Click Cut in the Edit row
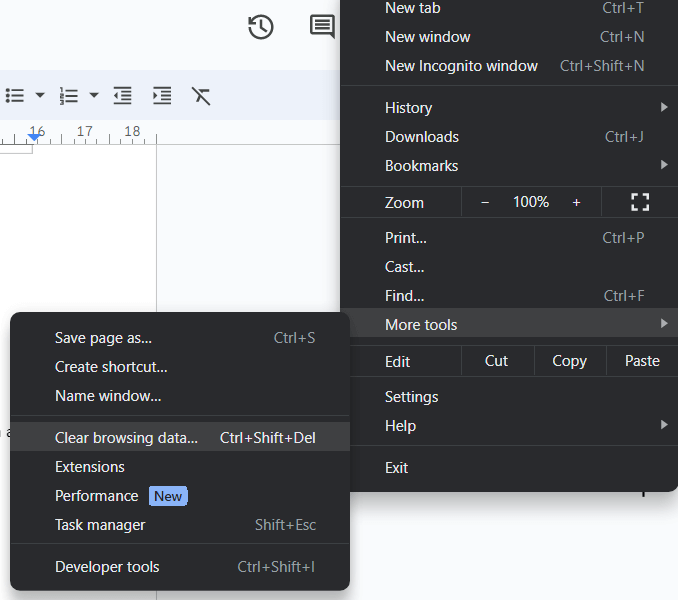This screenshot has height=600, width=678. [496, 361]
